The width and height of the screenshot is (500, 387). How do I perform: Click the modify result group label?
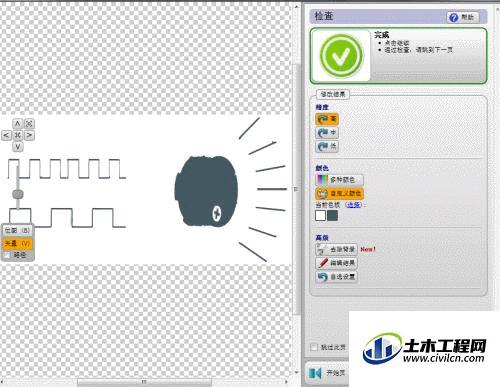(x=333, y=94)
